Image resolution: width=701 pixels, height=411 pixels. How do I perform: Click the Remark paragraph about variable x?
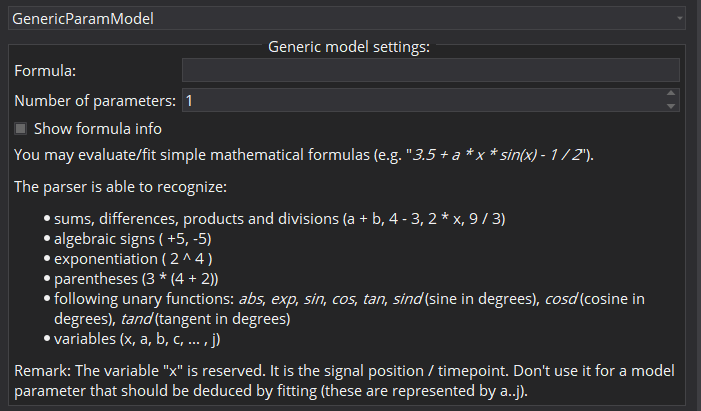click(x=344, y=381)
